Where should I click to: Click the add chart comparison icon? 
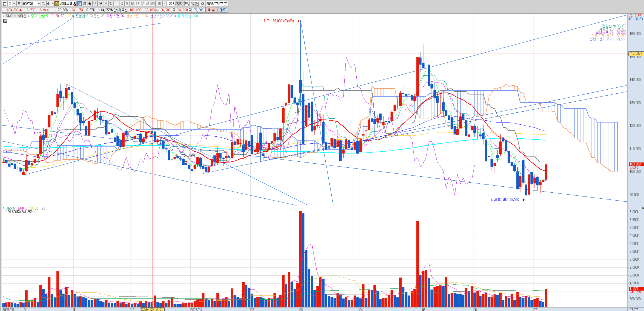pyautogui.click(x=187, y=3)
